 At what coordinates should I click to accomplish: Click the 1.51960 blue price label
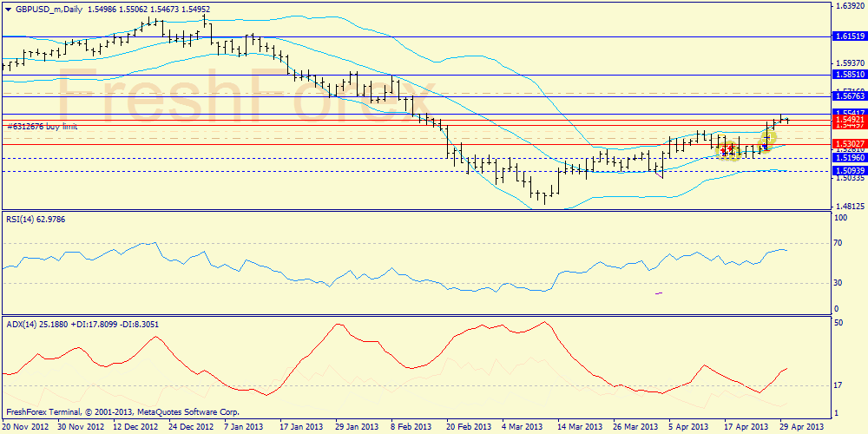(849, 158)
